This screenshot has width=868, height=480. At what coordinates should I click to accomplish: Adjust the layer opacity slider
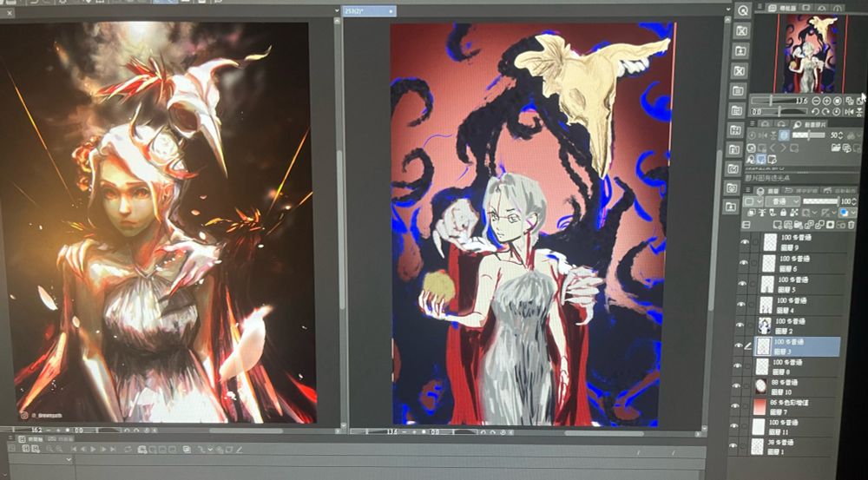point(821,201)
